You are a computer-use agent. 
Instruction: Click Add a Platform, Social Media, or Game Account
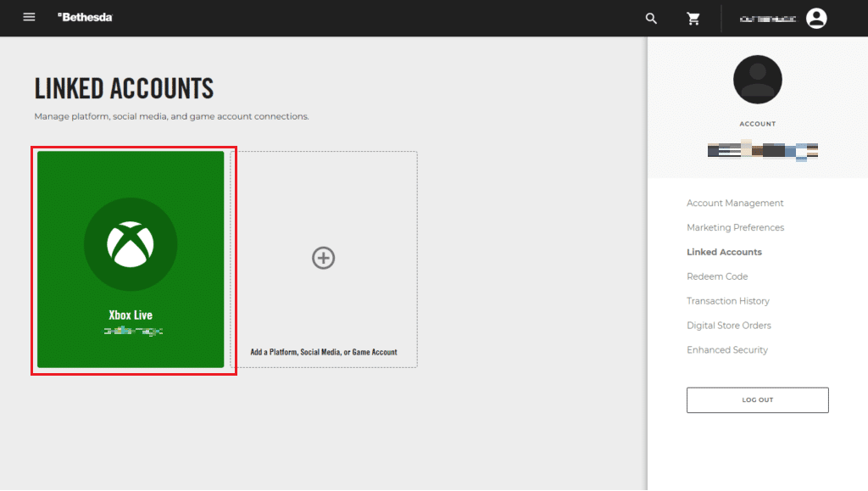click(324, 352)
